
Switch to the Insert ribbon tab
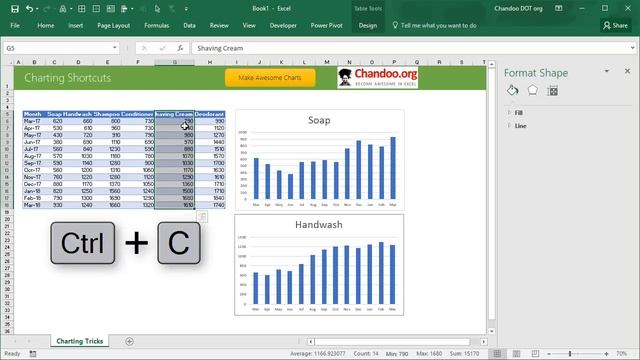coord(76,25)
